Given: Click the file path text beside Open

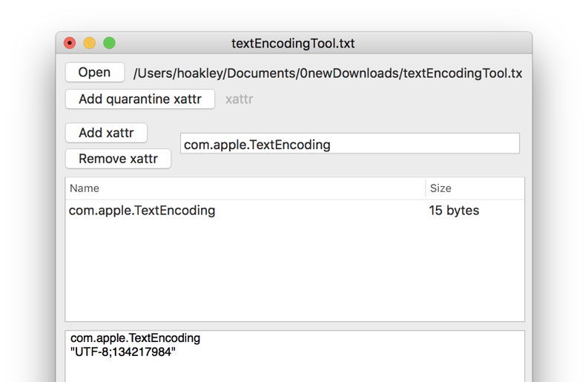Looking at the screenshot, I should 327,73.
